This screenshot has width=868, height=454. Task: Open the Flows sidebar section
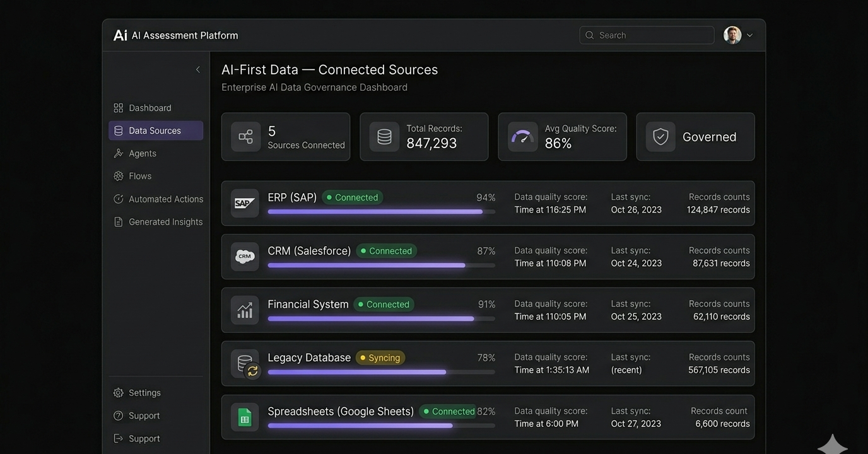pos(139,176)
